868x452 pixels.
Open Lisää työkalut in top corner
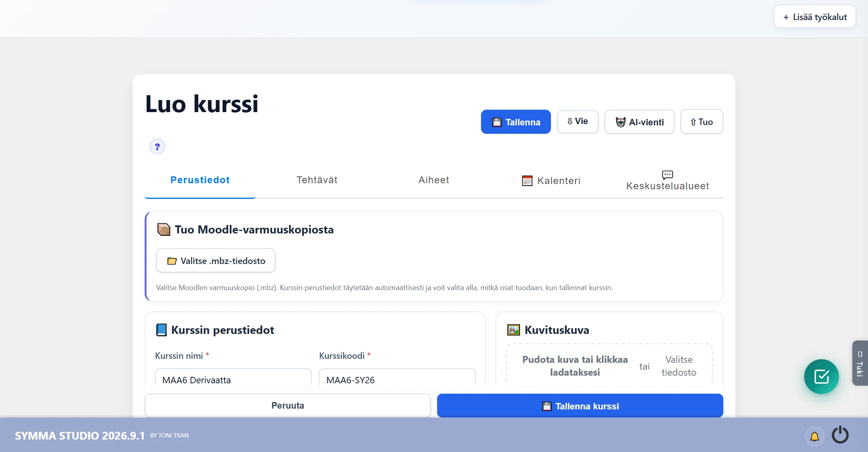tap(815, 17)
